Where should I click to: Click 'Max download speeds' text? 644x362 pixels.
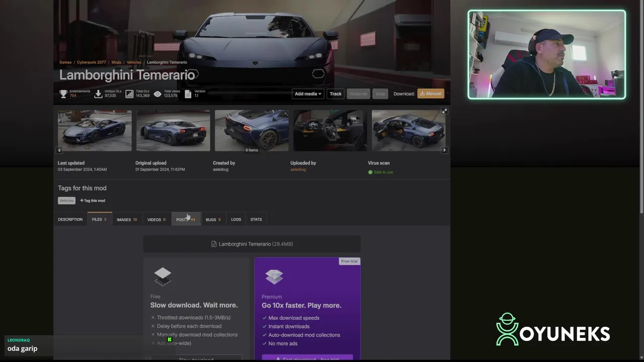point(294,318)
